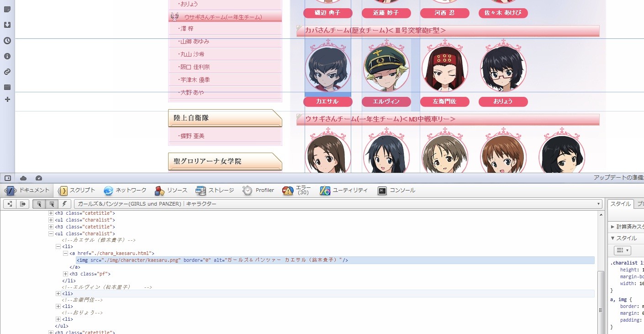Click the 磯辺 典子 name button
Screen dimensions: 644x334
click(328, 13)
